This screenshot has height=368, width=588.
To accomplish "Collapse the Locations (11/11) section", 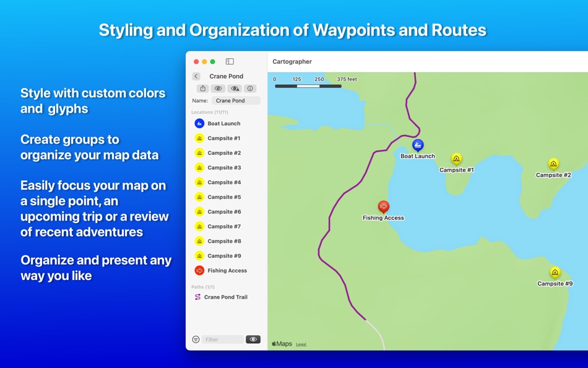I will [209, 112].
